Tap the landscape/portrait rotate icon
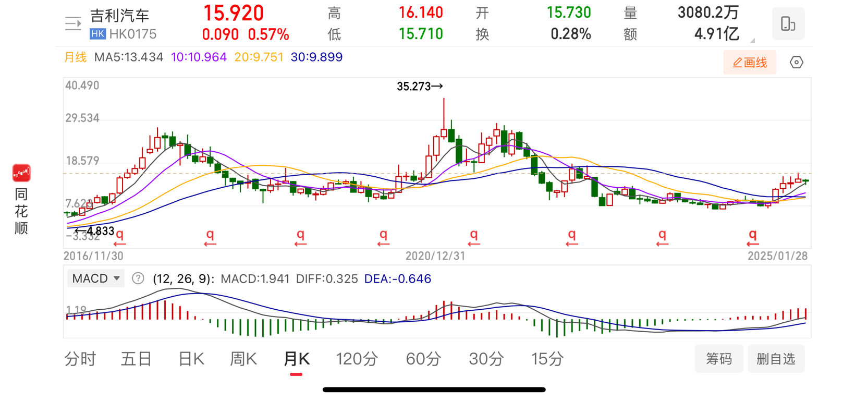 pyautogui.click(x=788, y=24)
